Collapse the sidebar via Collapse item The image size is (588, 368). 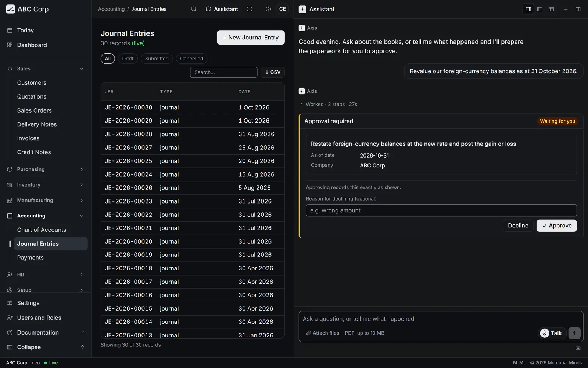click(x=46, y=347)
